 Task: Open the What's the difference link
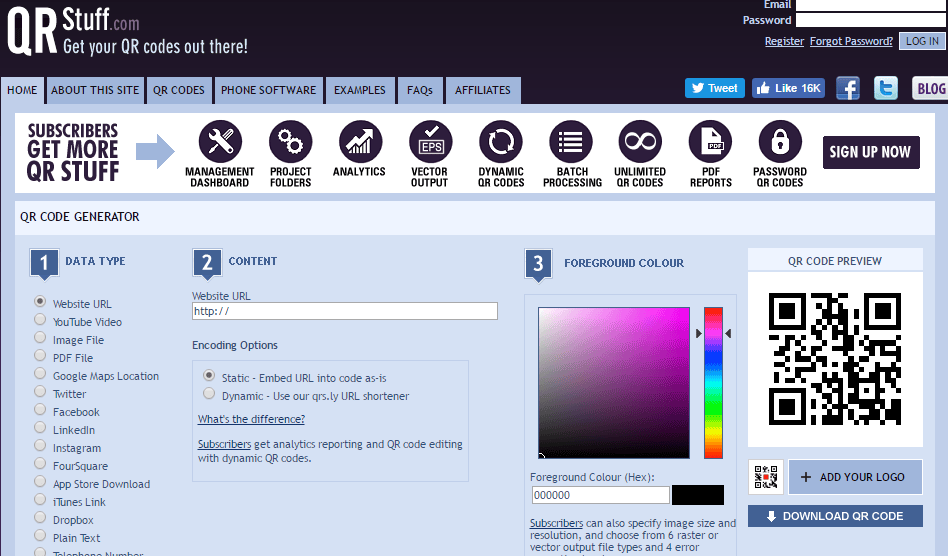(x=251, y=419)
